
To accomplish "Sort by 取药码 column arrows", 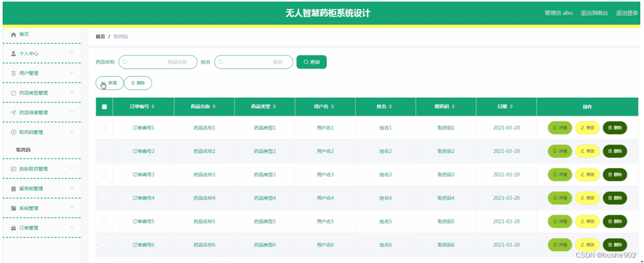I will click(x=453, y=107).
